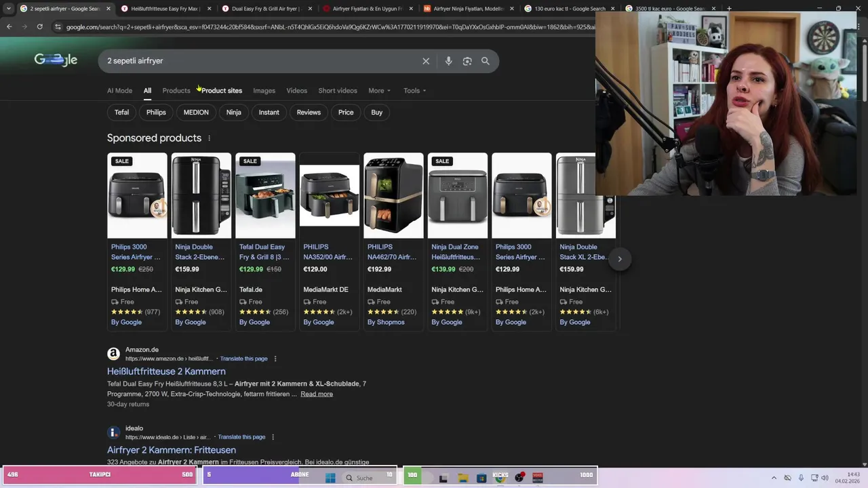This screenshot has height=488, width=868.
Task: Switch to AI Mode tab
Action: [x=119, y=91]
